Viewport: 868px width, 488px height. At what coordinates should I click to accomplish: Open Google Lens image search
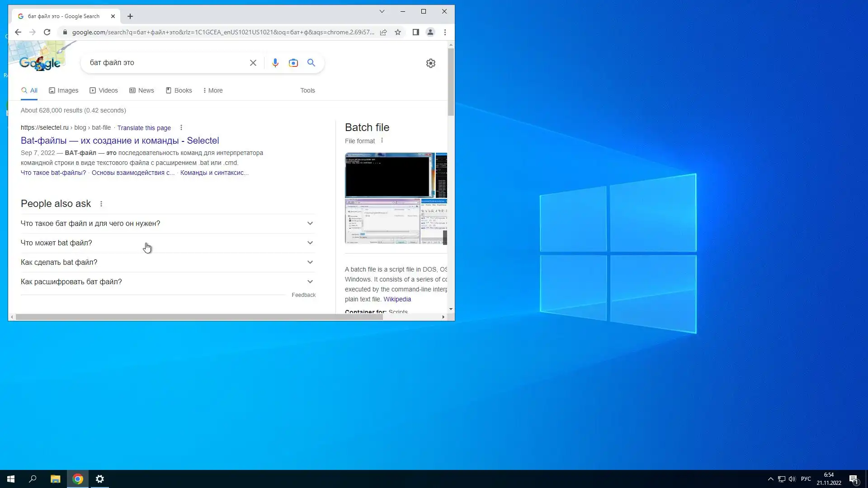point(293,63)
